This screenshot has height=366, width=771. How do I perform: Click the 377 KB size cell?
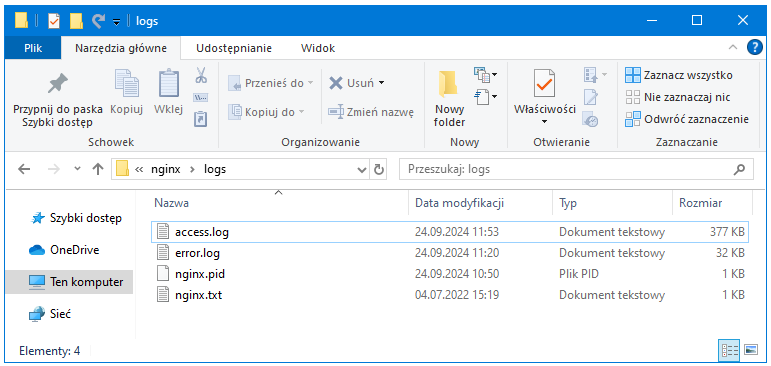727,232
